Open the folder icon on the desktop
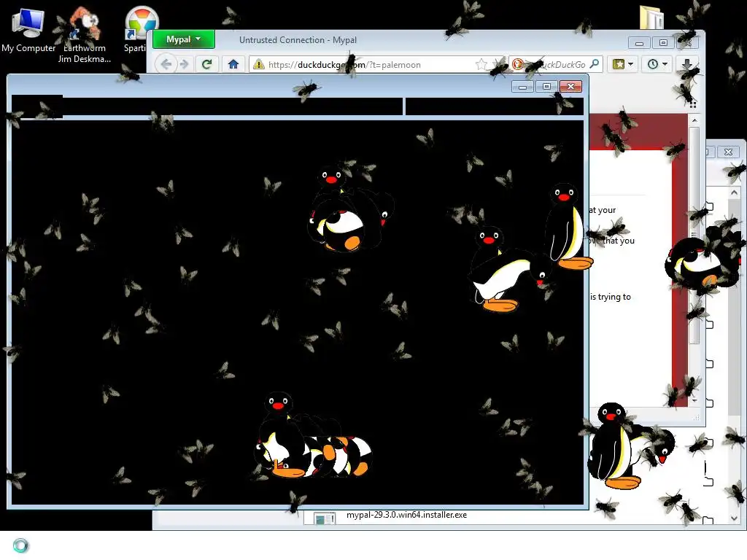Image resolution: width=747 pixels, height=560 pixels. [x=651, y=17]
